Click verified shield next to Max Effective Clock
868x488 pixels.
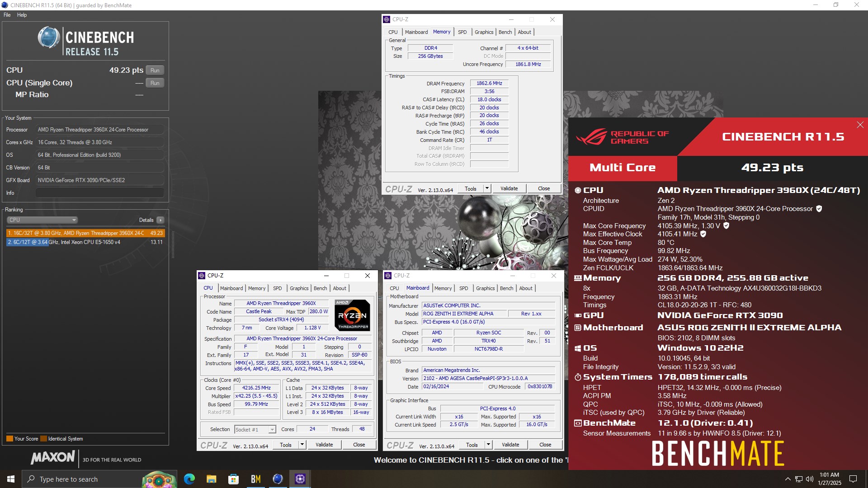(x=703, y=234)
